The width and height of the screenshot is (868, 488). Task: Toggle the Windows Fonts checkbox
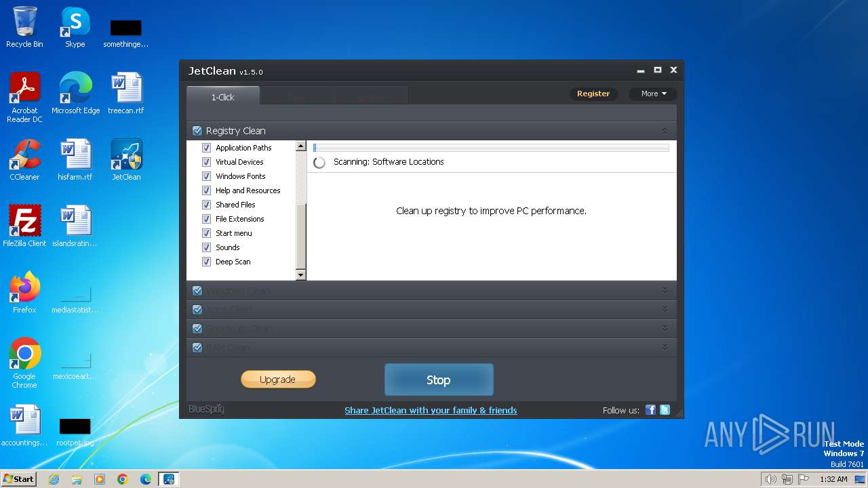(207, 176)
